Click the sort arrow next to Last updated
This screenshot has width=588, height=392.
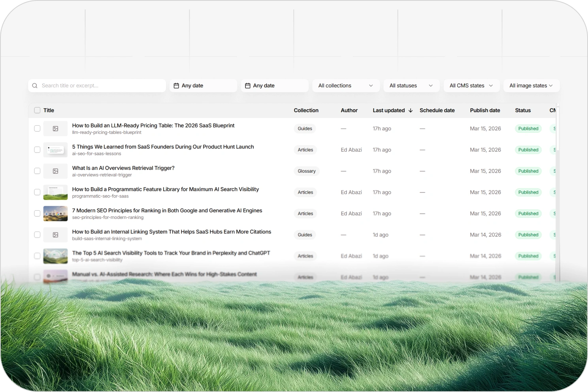(x=410, y=110)
